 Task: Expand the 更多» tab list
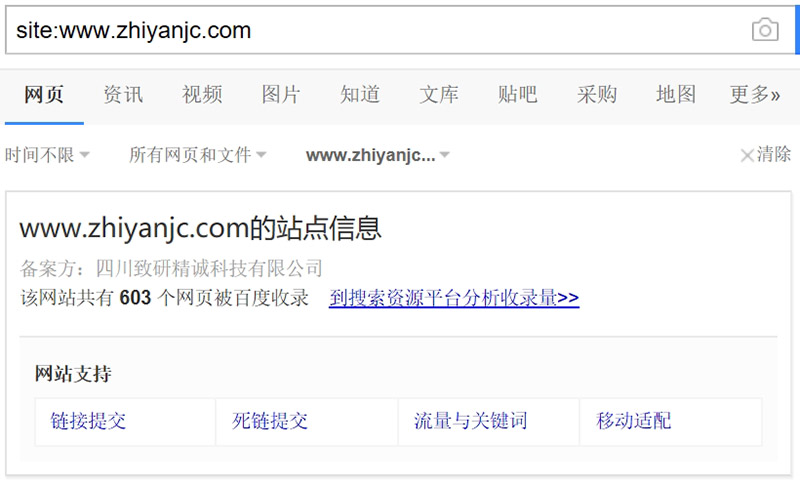755,95
